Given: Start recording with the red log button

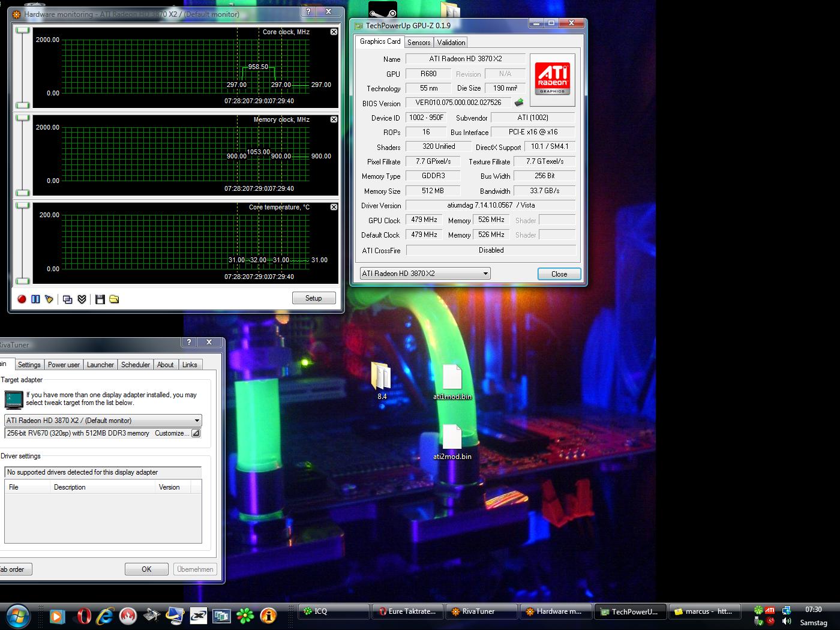Looking at the screenshot, I should click(x=22, y=299).
